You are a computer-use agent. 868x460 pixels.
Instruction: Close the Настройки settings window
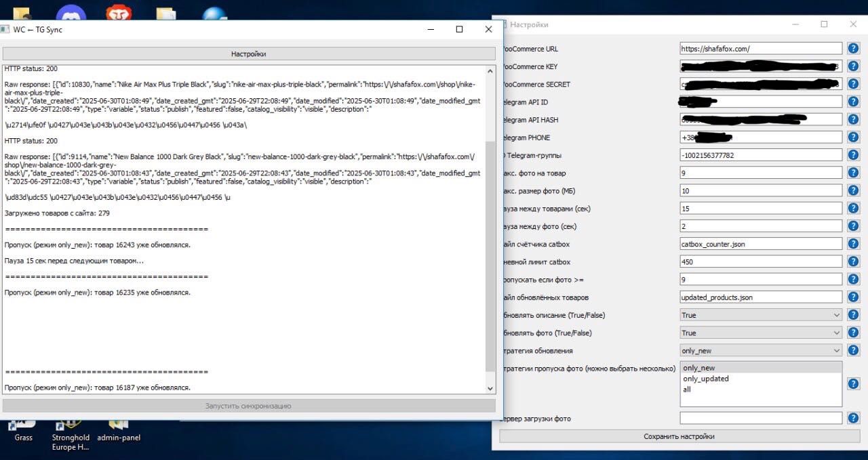(853, 24)
